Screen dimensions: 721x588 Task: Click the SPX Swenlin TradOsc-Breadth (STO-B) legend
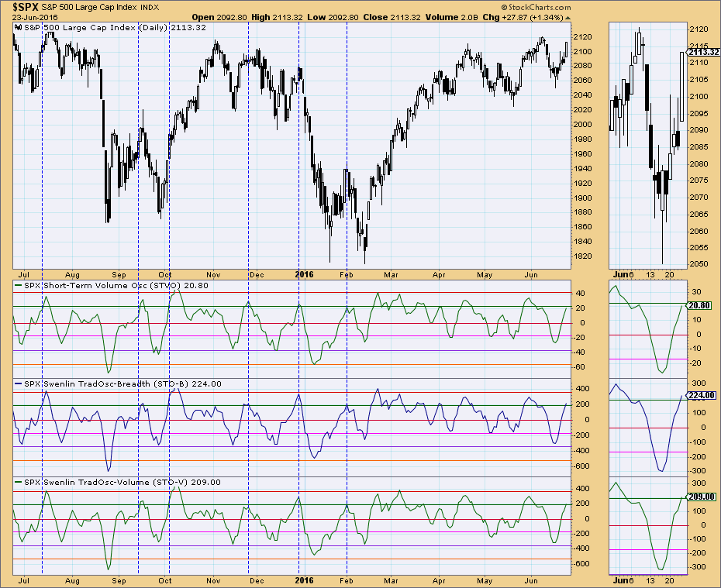[x=118, y=384]
